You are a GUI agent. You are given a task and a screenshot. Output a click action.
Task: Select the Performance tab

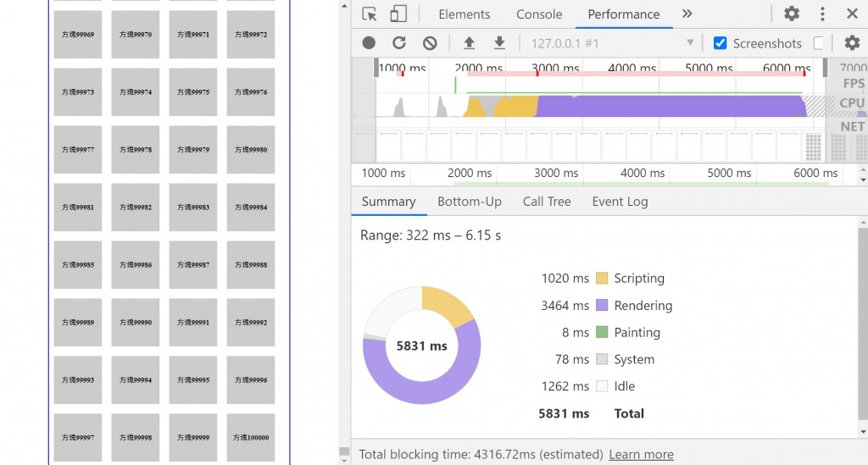(624, 14)
